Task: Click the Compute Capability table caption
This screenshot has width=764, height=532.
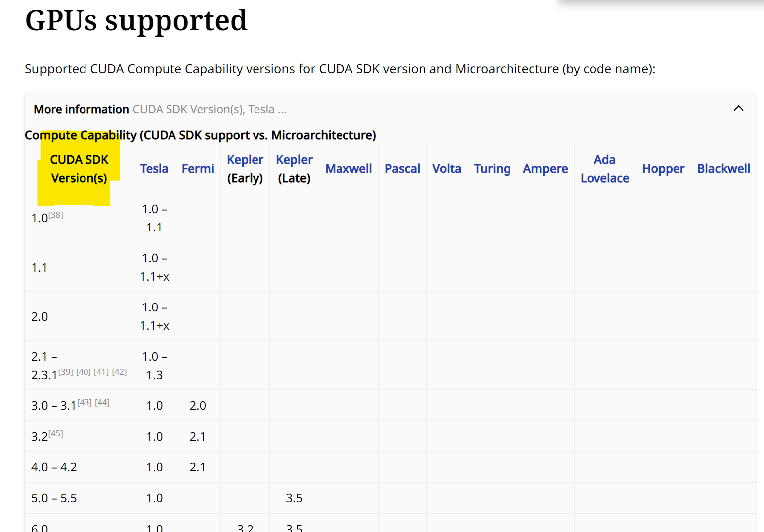Action: (200, 135)
